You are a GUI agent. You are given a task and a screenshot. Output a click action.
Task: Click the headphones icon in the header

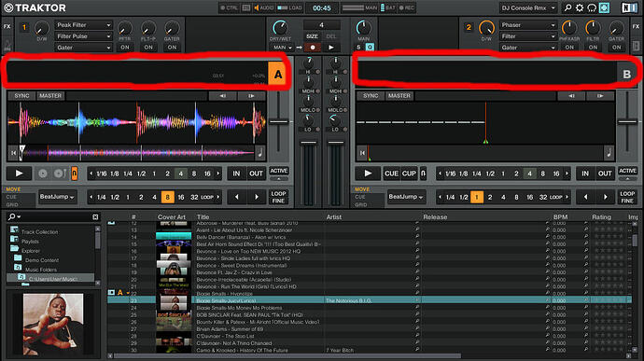(592, 7)
